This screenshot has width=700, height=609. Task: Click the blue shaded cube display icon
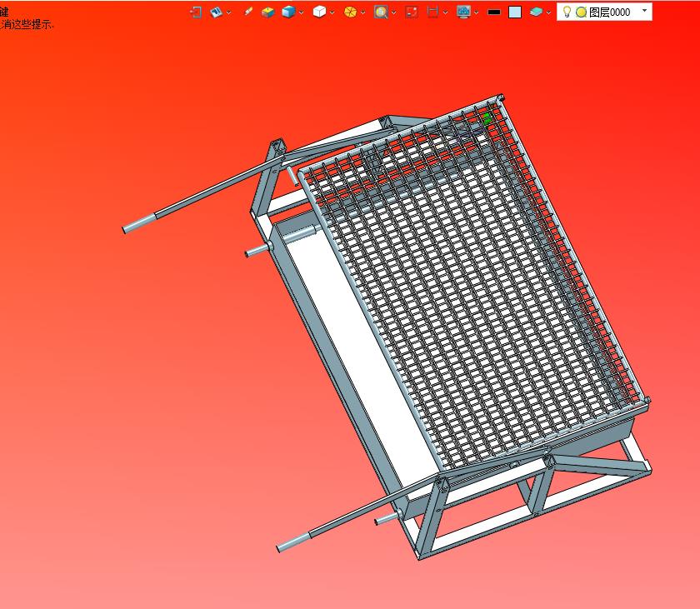point(288,12)
